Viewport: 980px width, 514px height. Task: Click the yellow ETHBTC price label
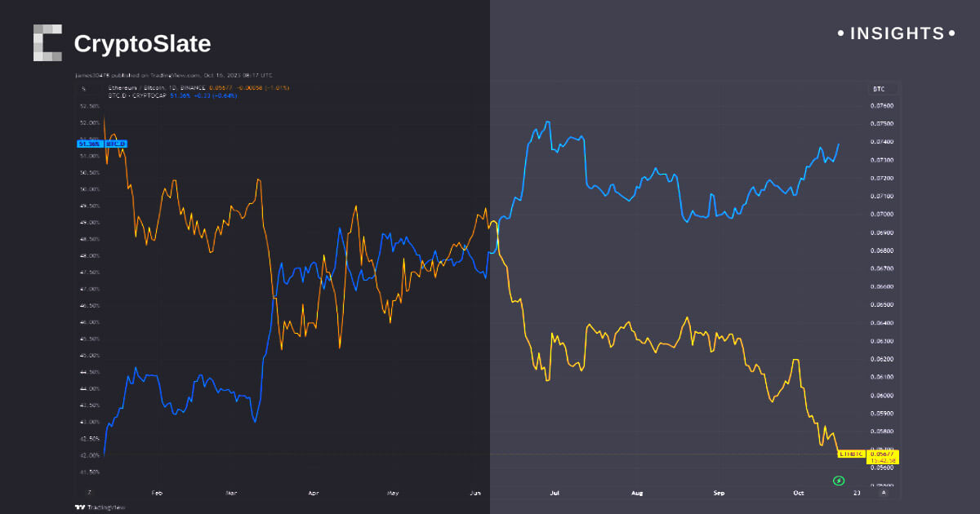tap(853, 454)
